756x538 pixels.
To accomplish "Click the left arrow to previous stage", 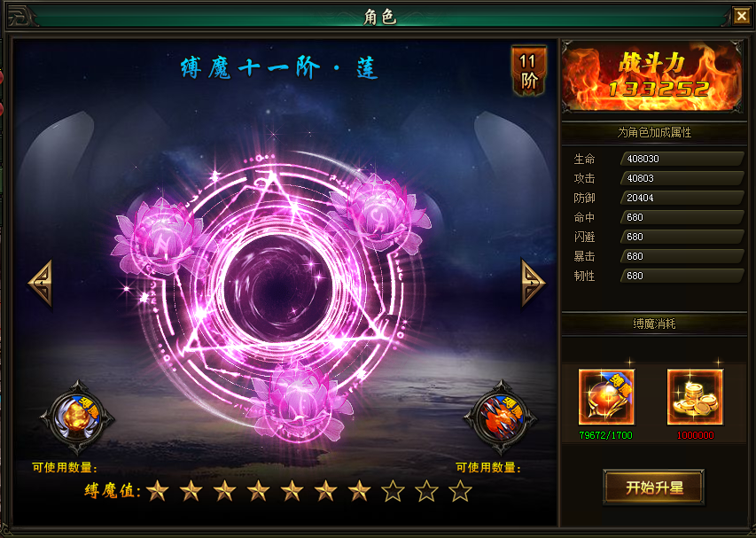I will 40,283.
